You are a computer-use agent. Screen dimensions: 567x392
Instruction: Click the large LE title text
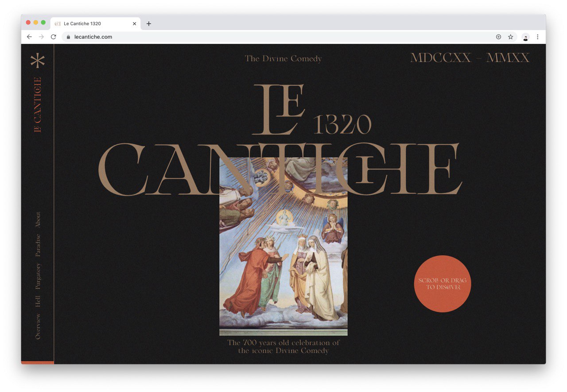(278, 109)
